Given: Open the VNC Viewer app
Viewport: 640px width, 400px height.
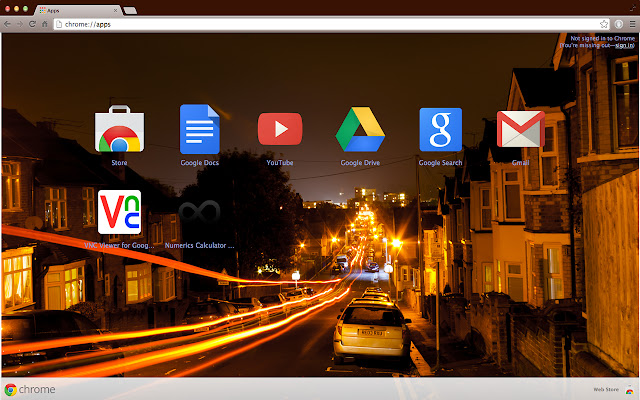Looking at the screenshot, I should coord(120,212).
